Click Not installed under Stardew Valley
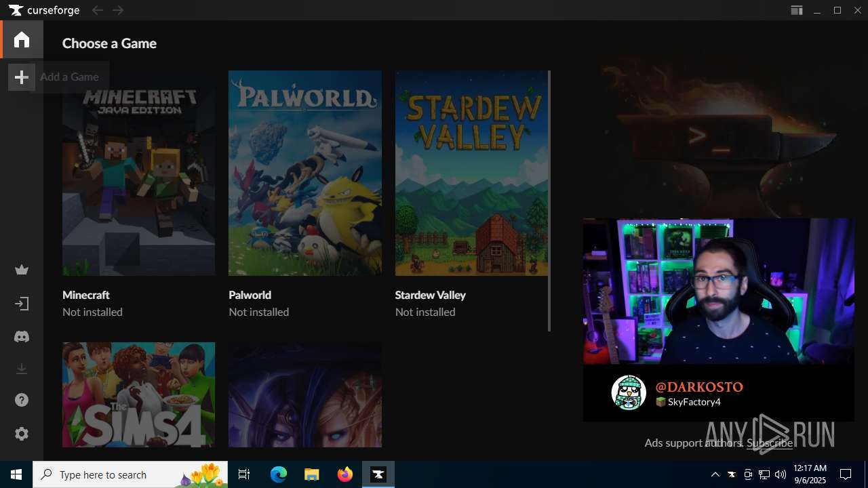The width and height of the screenshot is (868, 488). tap(425, 312)
